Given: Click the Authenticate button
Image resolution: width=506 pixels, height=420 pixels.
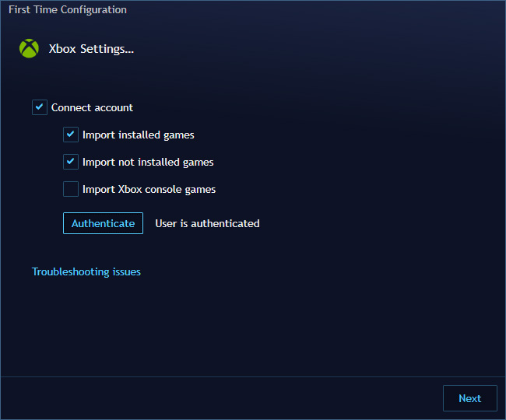Looking at the screenshot, I should point(103,223).
